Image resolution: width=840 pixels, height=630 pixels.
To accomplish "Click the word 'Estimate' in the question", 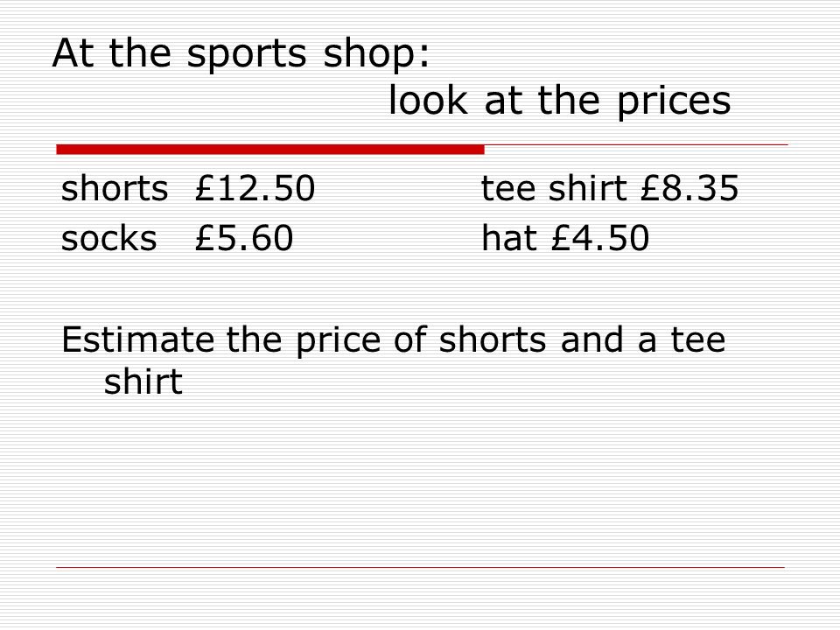I will click(137, 339).
